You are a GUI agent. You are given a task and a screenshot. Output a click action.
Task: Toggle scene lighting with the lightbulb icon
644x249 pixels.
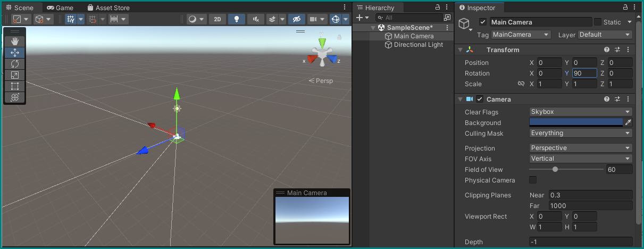[236, 19]
